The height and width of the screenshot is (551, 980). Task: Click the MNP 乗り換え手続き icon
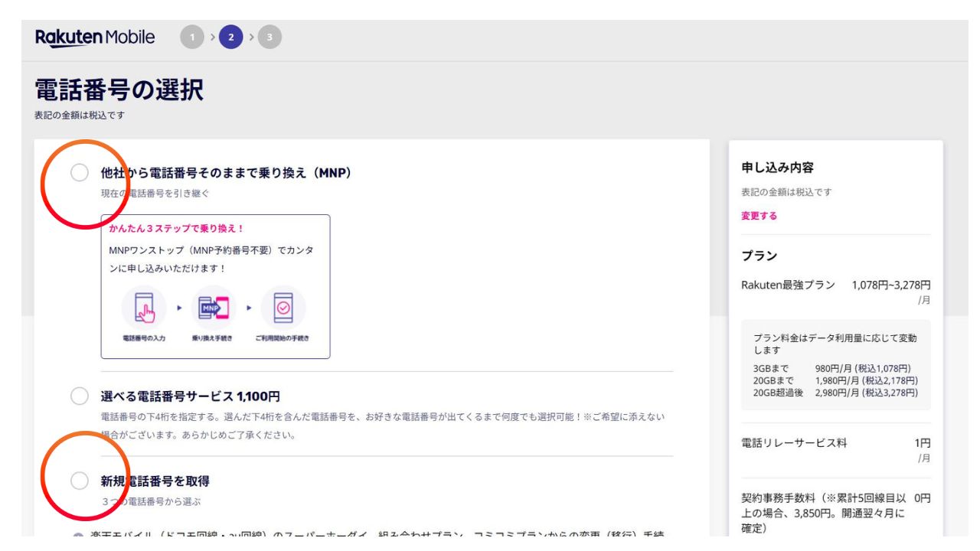click(x=214, y=309)
